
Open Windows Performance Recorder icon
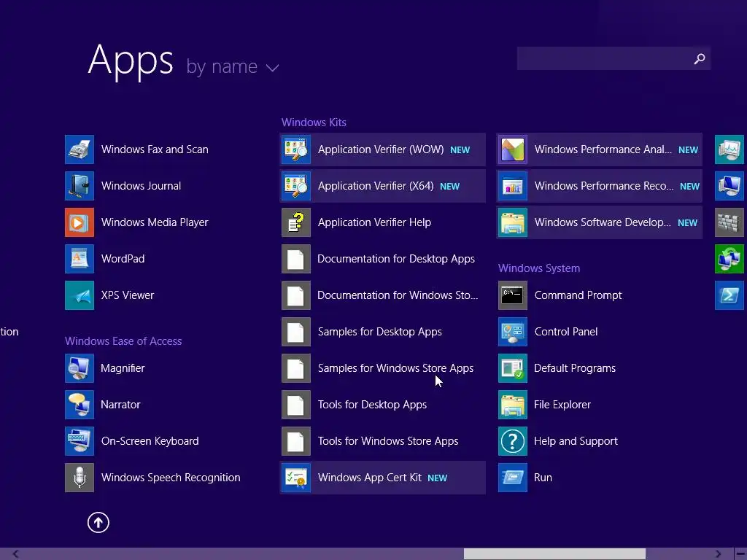click(513, 186)
